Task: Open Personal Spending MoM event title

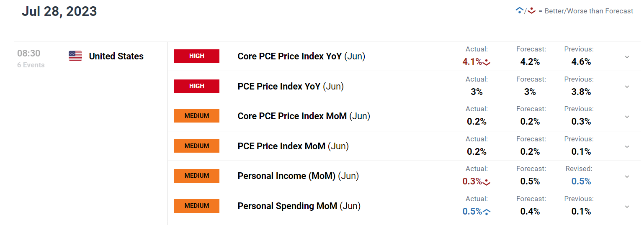Action: [299, 206]
